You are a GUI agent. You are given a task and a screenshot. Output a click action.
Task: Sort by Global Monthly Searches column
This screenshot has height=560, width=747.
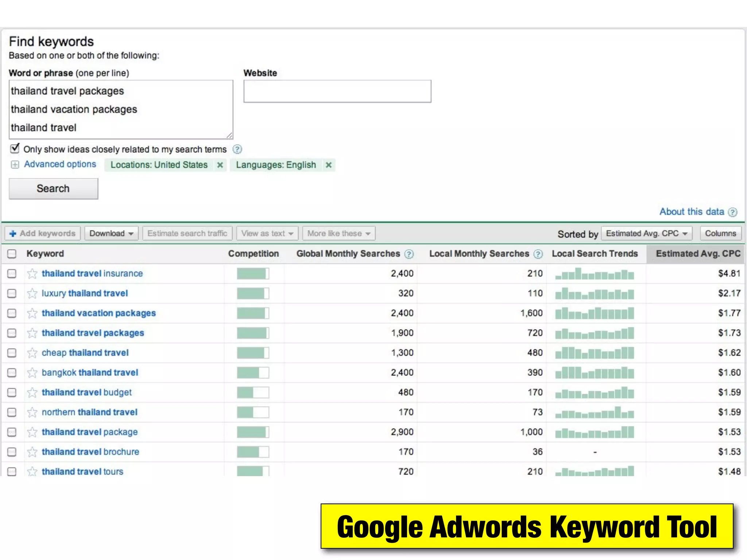click(x=348, y=254)
